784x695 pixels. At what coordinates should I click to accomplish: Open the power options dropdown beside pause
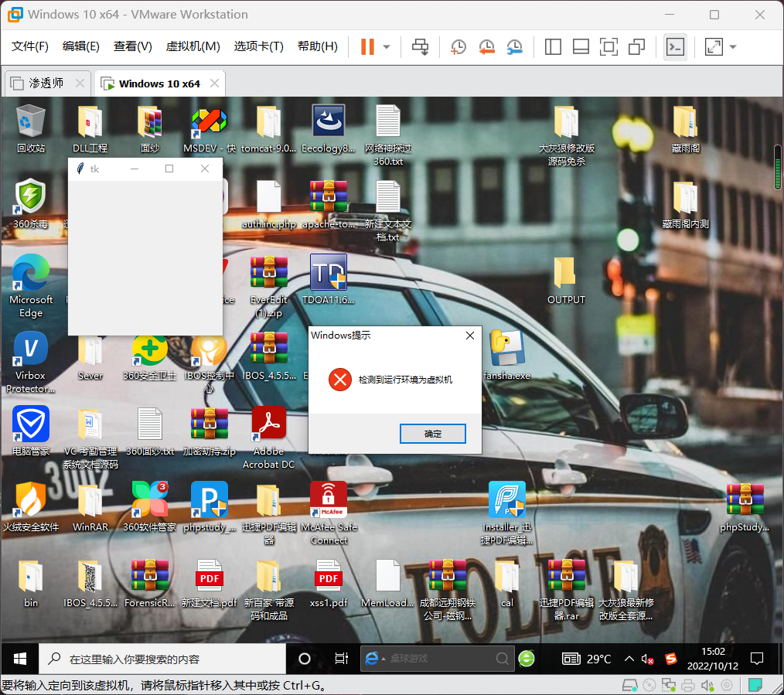coord(387,47)
